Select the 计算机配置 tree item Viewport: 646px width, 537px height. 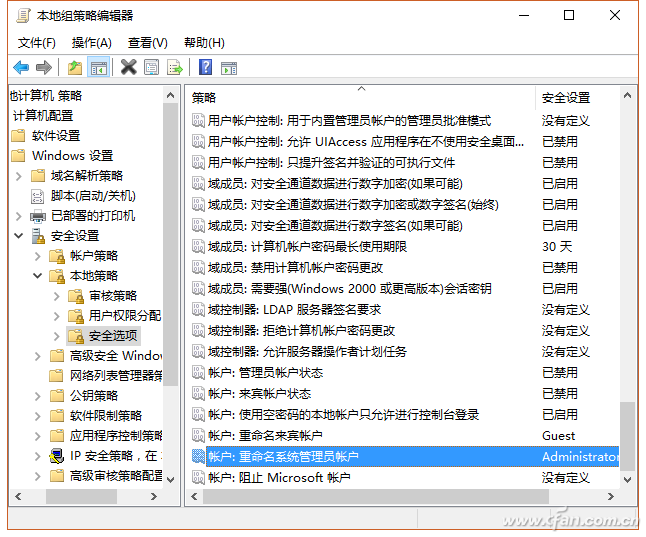tap(43, 116)
